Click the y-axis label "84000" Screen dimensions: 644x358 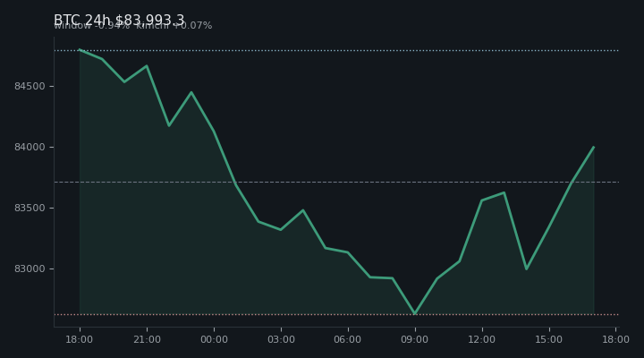click(30, 147)
